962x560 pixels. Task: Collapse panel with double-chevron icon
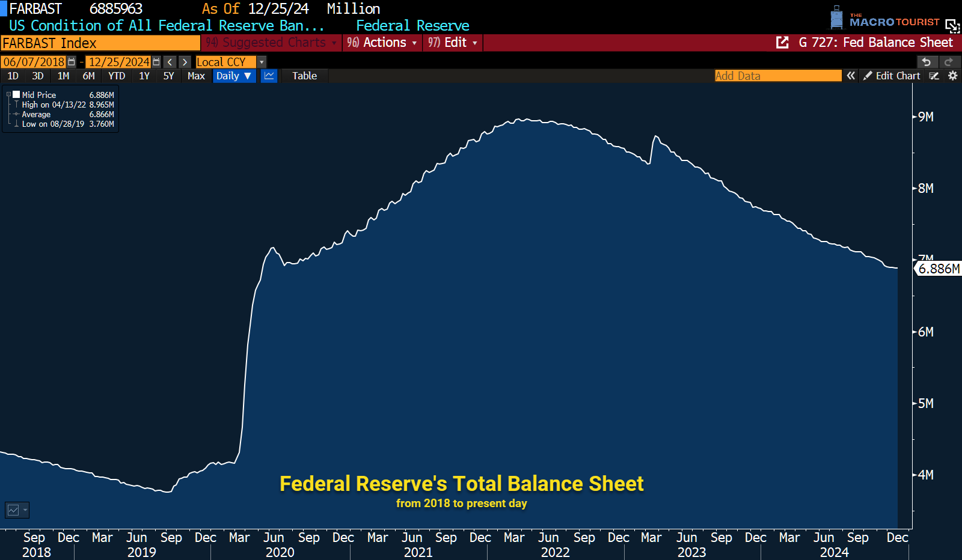pyautogui.click(x=851, y=76)
